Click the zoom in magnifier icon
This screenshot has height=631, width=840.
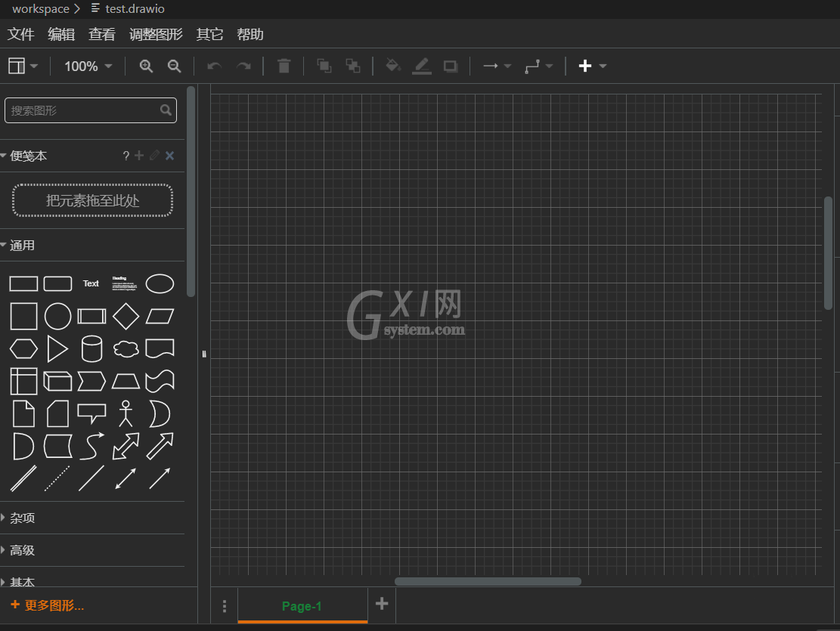click(x=146, y=66)
